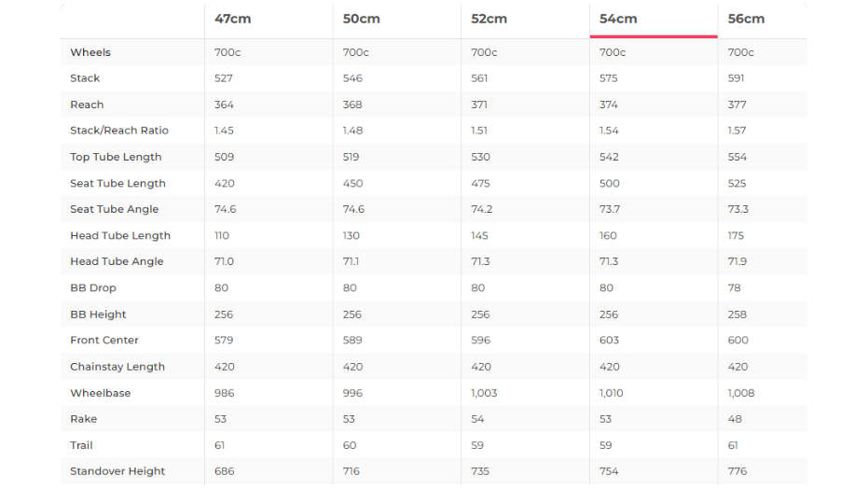Select the 50cm size column header
The width and height of the screenshot is (868, 489).
point(361,19)
